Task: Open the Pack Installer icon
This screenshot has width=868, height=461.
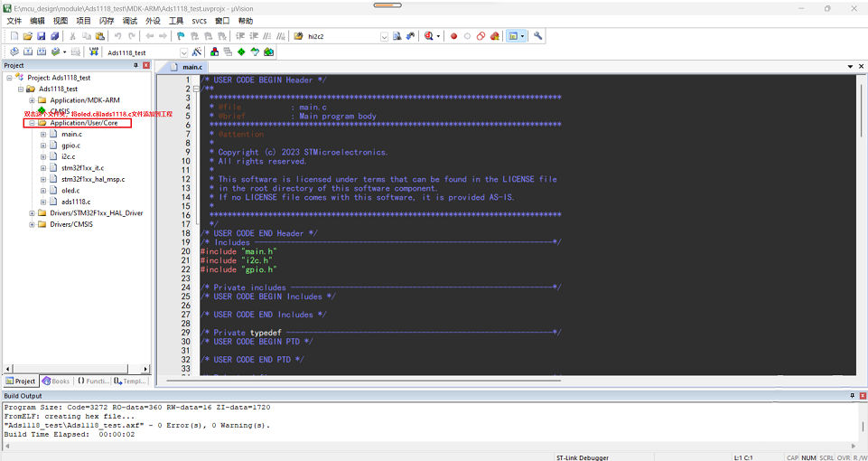Action: point(269,52)
